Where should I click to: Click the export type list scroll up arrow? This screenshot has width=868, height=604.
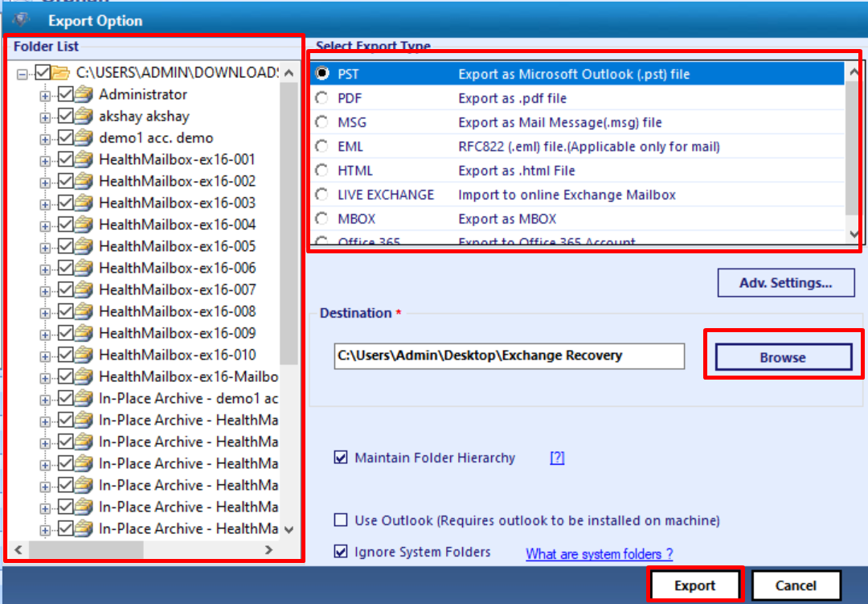[853, 72]
